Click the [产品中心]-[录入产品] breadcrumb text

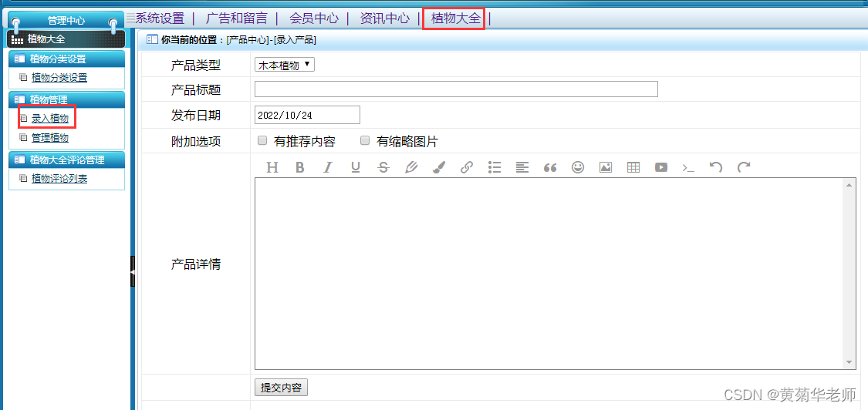coord(272,40)
